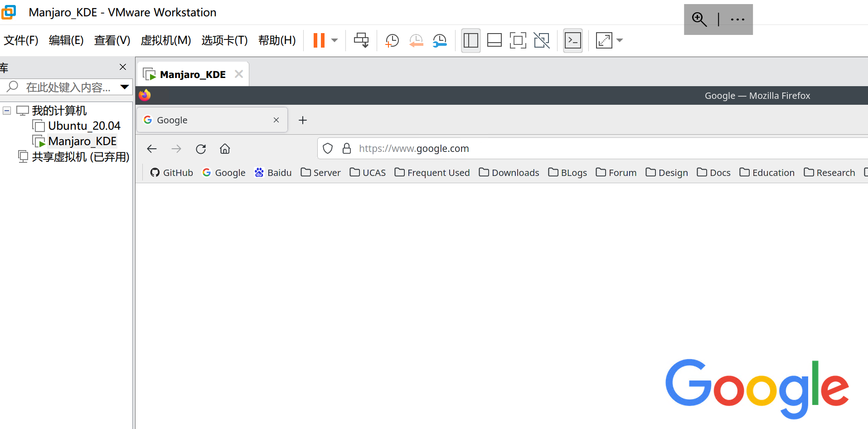Take a snapshot of this virtual machine

click(x=392, y=40)
